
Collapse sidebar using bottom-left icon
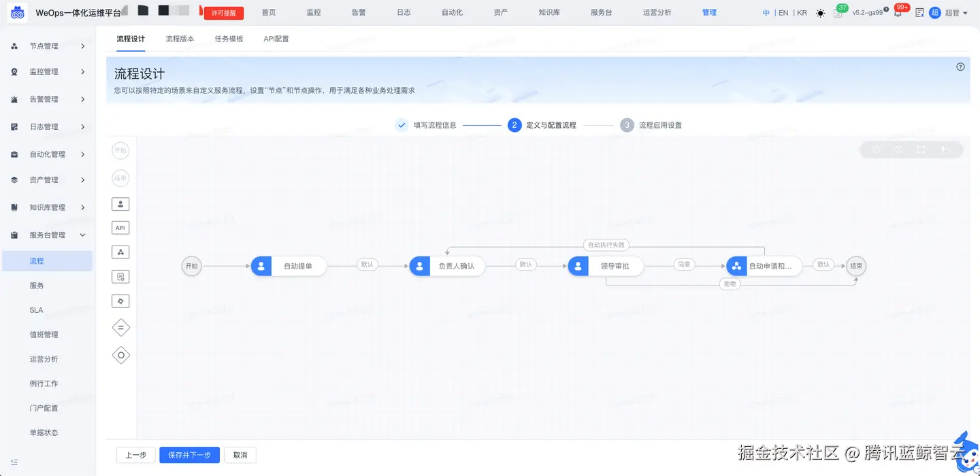(14, 462)
